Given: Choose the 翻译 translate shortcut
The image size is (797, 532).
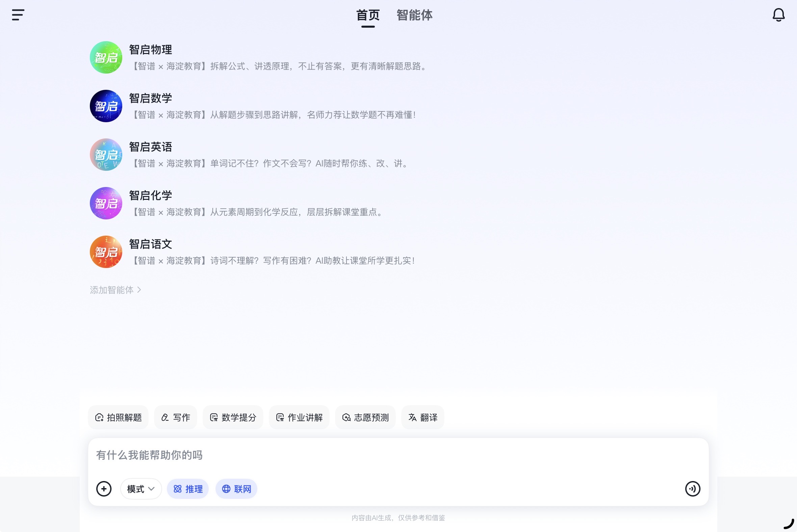Looking at the screenshot, I should coord(422,417).
